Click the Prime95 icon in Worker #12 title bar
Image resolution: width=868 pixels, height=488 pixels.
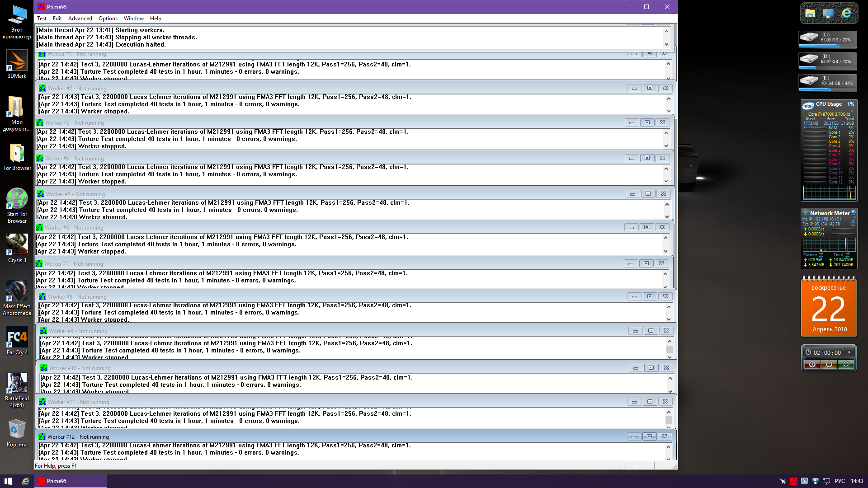point(42,437)
